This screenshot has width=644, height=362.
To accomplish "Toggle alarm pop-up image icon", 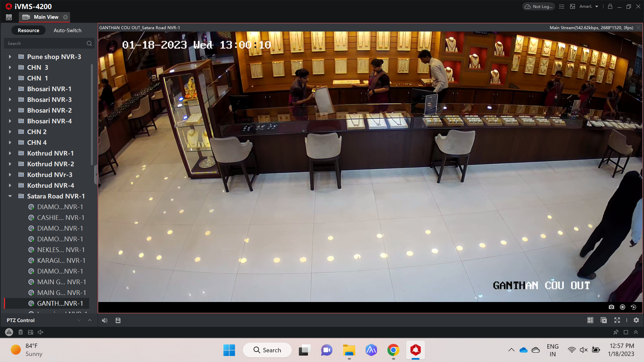I will tap(31, 332).
